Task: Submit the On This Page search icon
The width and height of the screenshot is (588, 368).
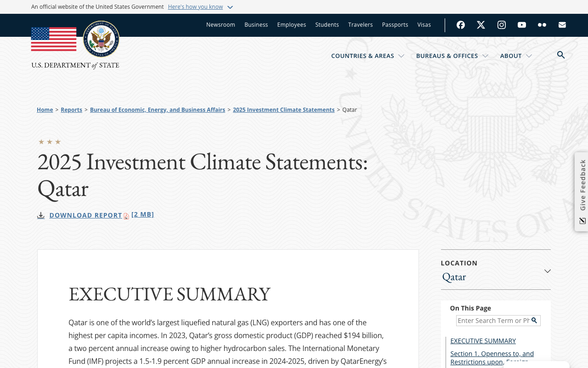Action: [x=534, y=321]
